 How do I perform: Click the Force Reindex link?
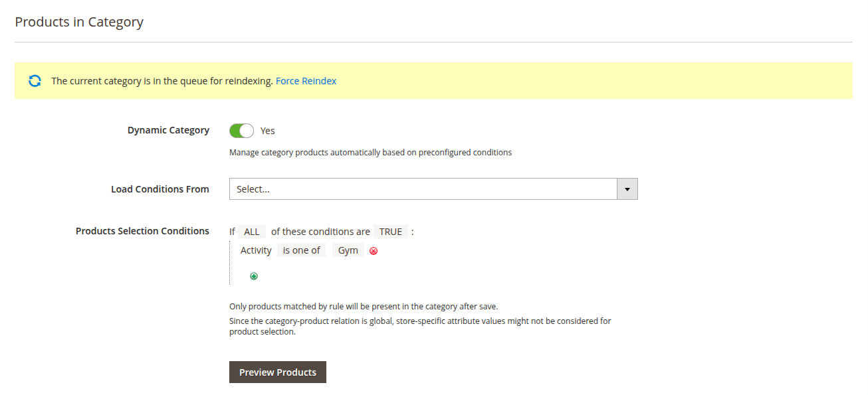(306, 81)
